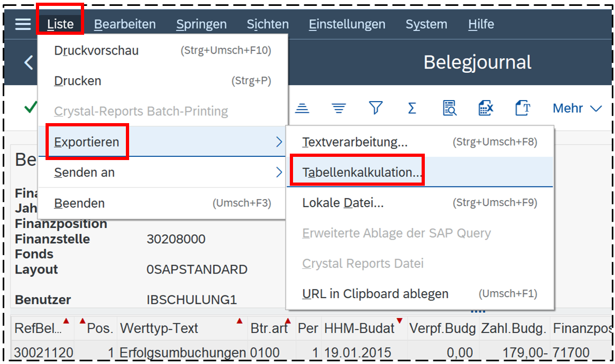This screenshot has height=364, width=615.
Task: Click the spreadsheet export icon
Action: coord(485,109)
